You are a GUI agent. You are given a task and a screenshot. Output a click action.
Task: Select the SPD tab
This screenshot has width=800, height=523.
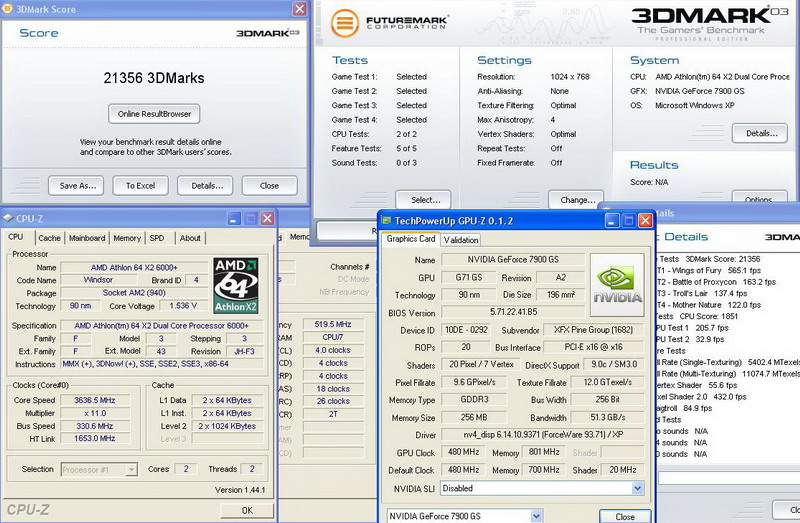coord(157,238)
